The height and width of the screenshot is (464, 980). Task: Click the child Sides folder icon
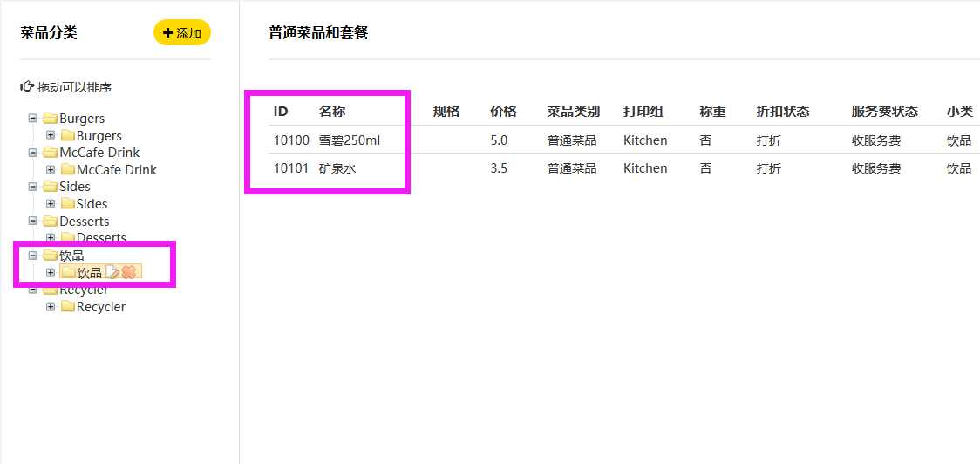coord(67,203)
